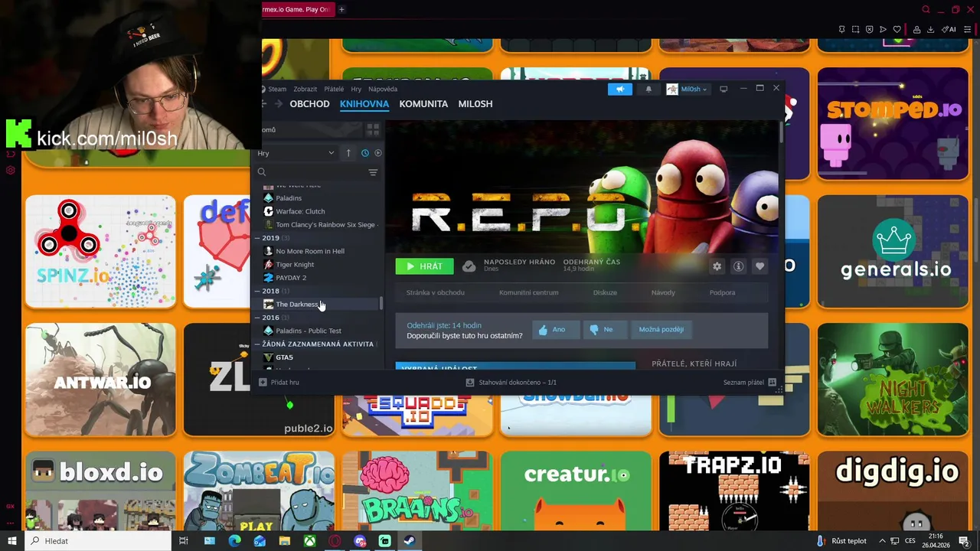Click the cloud sync status icon
The width and height of the screenshot is (980, 551).
point(469,266)
